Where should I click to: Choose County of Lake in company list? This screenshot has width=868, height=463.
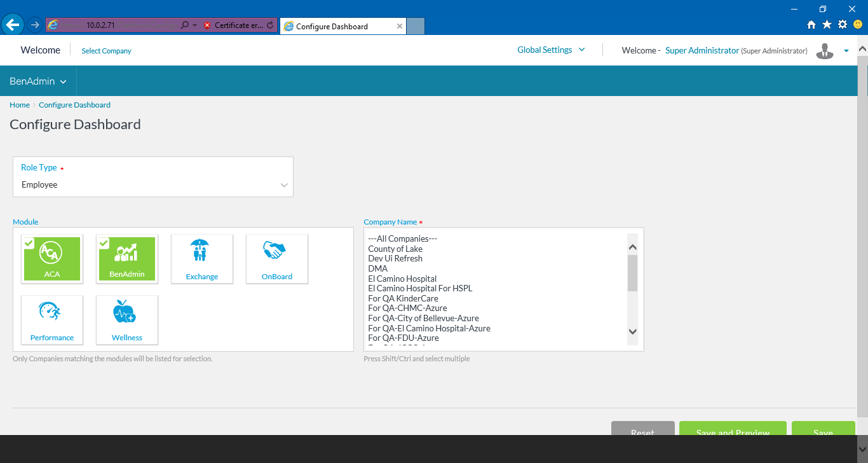395,249
